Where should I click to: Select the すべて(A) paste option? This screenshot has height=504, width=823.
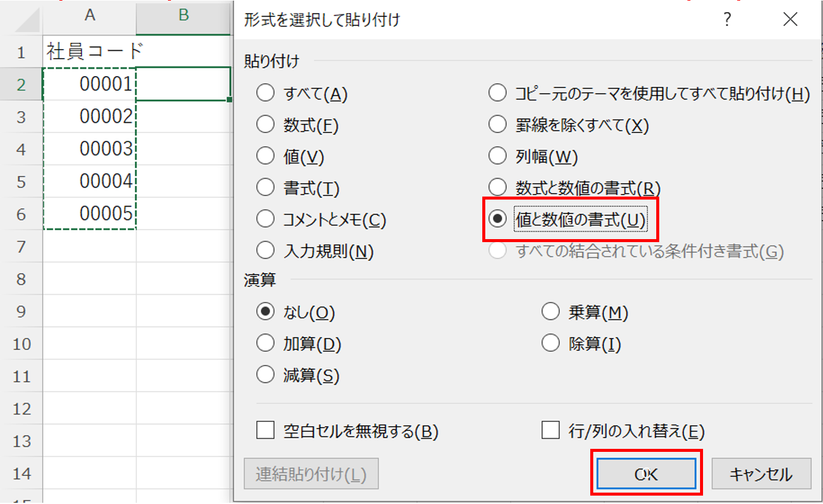(x=265, y=93)
